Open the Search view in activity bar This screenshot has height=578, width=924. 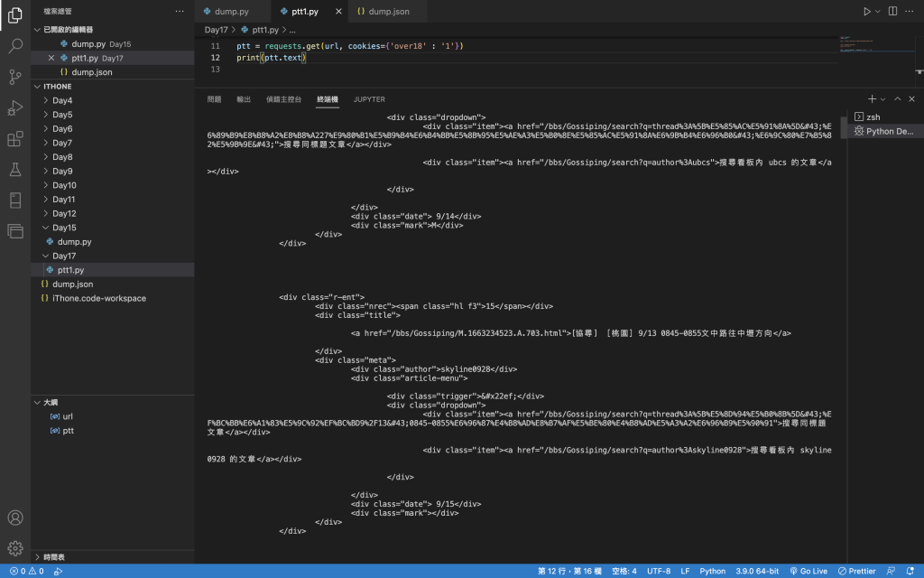pos(15,45)
